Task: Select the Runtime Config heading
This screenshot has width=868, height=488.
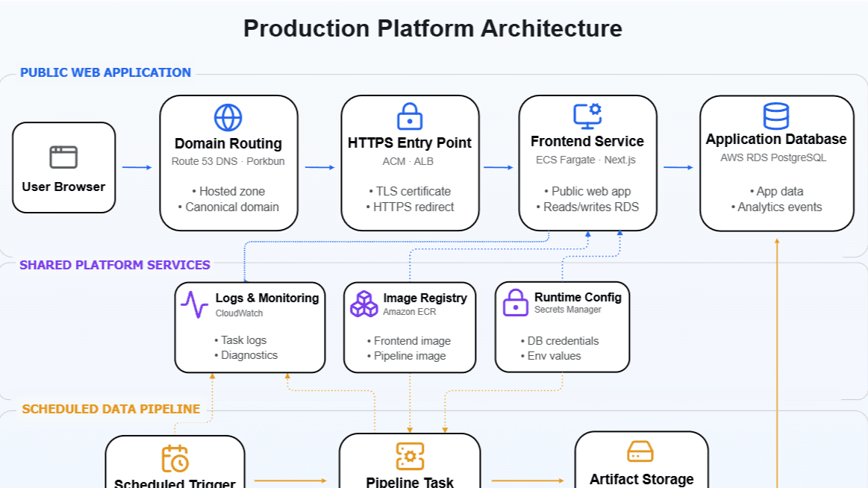Action: point(578,297)
